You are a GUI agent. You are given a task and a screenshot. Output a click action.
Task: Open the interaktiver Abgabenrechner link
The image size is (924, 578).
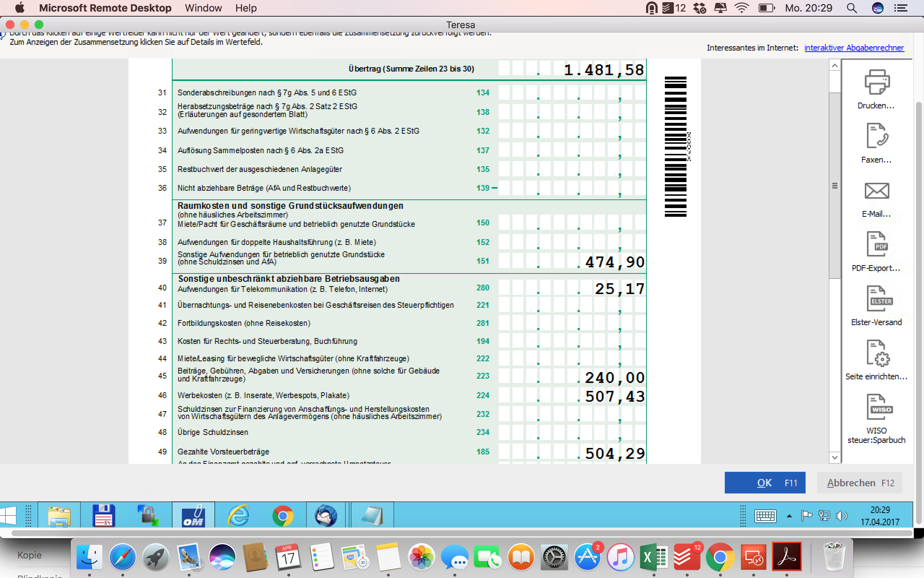854,48
